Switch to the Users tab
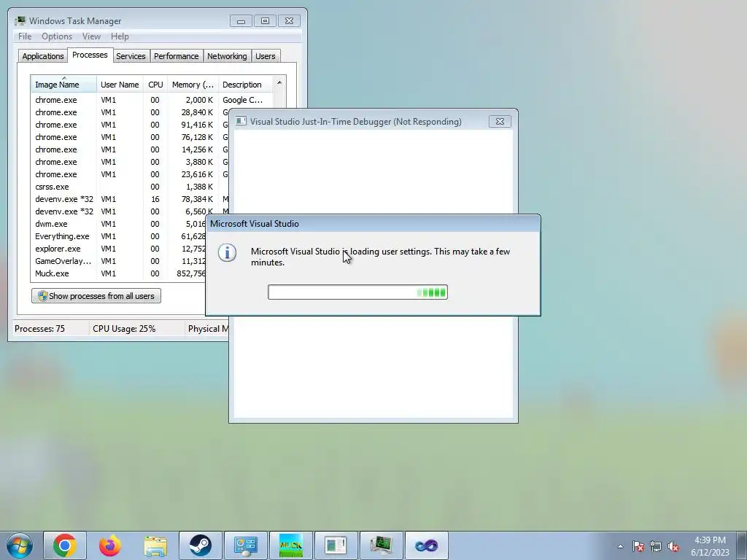 pyautogui.click(x=266, y=56)
